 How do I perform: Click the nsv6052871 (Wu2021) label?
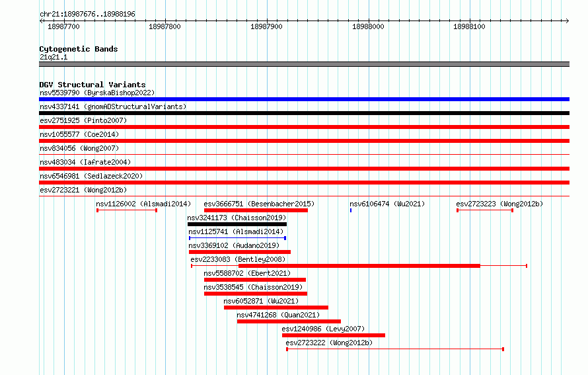[x=261, y=301]
